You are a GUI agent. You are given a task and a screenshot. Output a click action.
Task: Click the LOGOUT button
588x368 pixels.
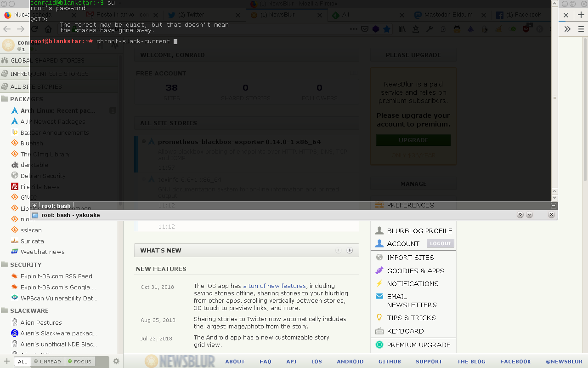[441, 243]
